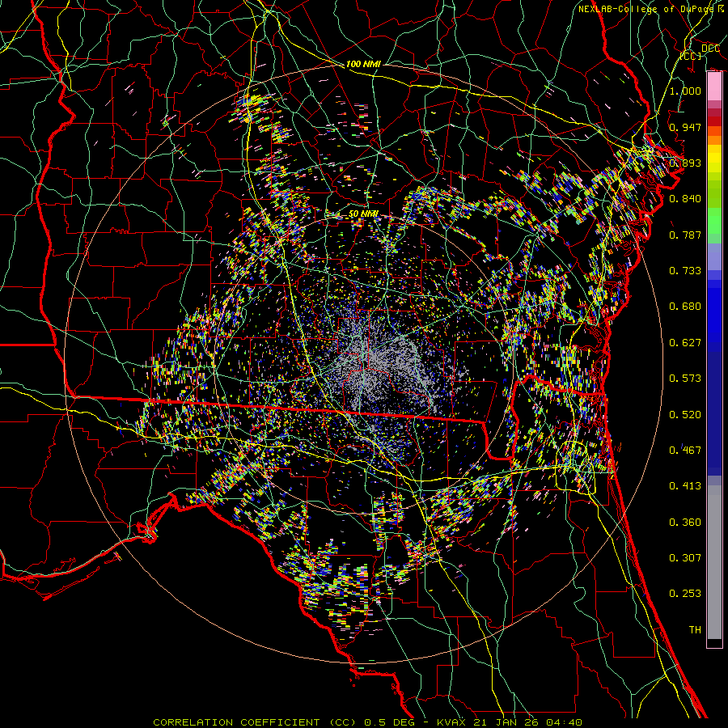Click the [CC] units label
This screenshot has width=728, height=728.
(691, 56)
